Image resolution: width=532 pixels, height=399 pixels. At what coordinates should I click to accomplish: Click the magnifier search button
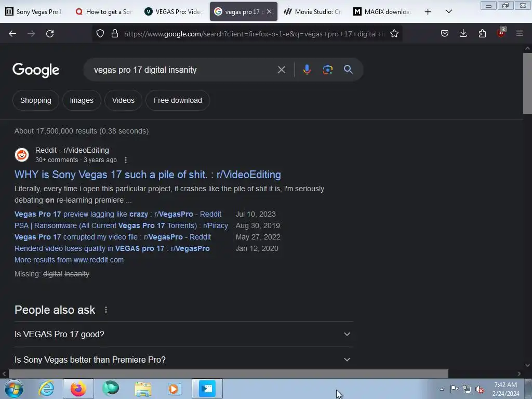[x=348, y=70]
